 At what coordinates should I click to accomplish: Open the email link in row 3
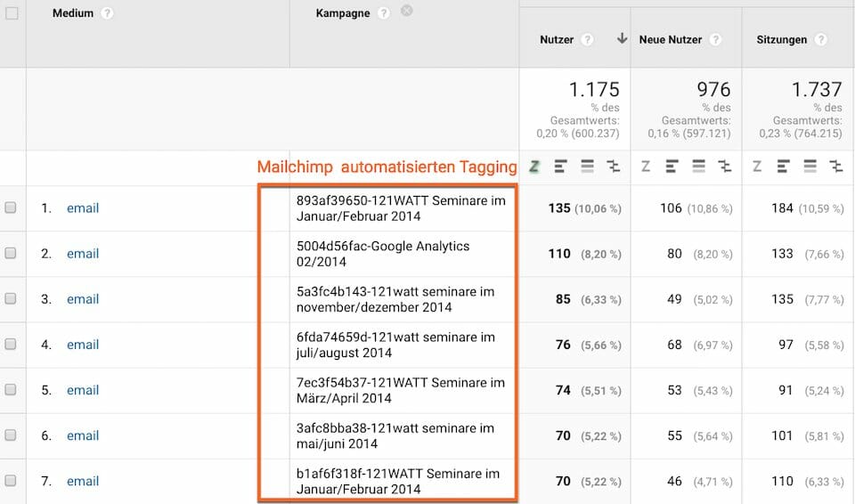pos(83,299)
